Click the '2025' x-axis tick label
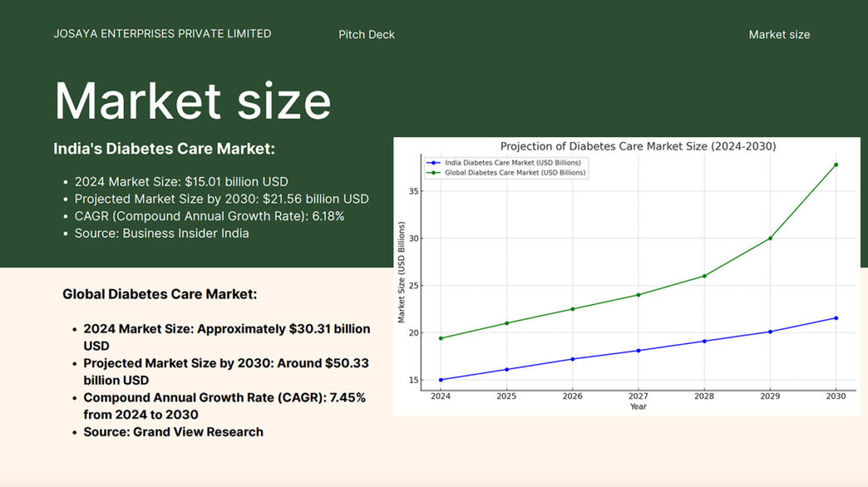This screenshot has height=487, width=868. (507, 396)
